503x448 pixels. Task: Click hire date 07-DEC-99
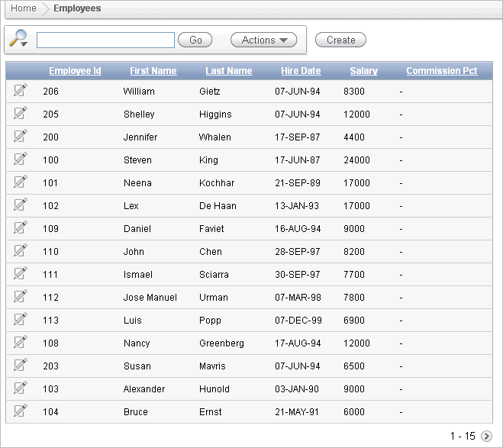pyautogui.click(x=298, y=321)
